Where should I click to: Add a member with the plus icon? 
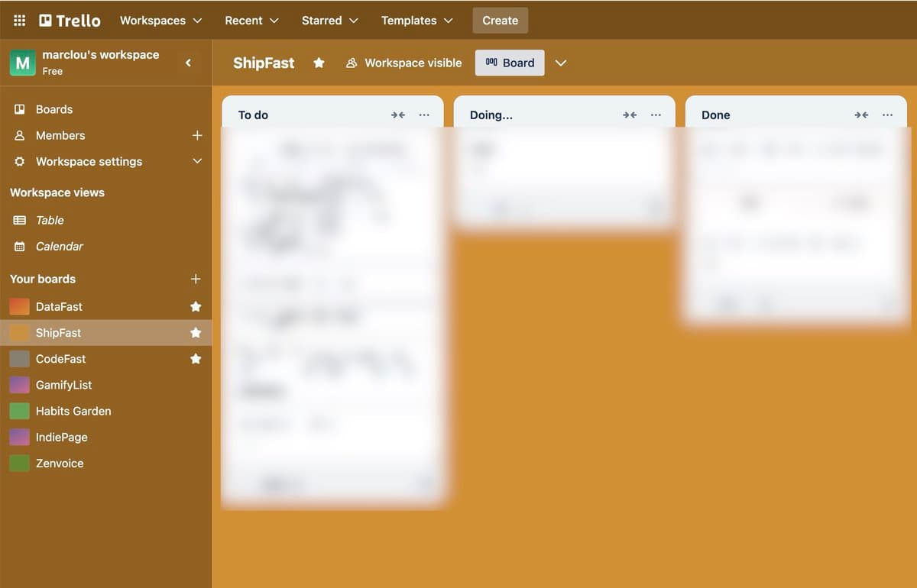(197, 135)
